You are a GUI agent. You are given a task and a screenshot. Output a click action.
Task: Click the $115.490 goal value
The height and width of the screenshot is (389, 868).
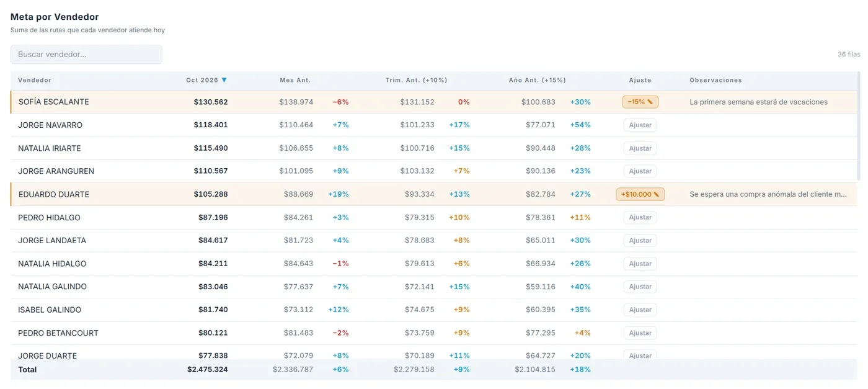click(x=211, y=148)
